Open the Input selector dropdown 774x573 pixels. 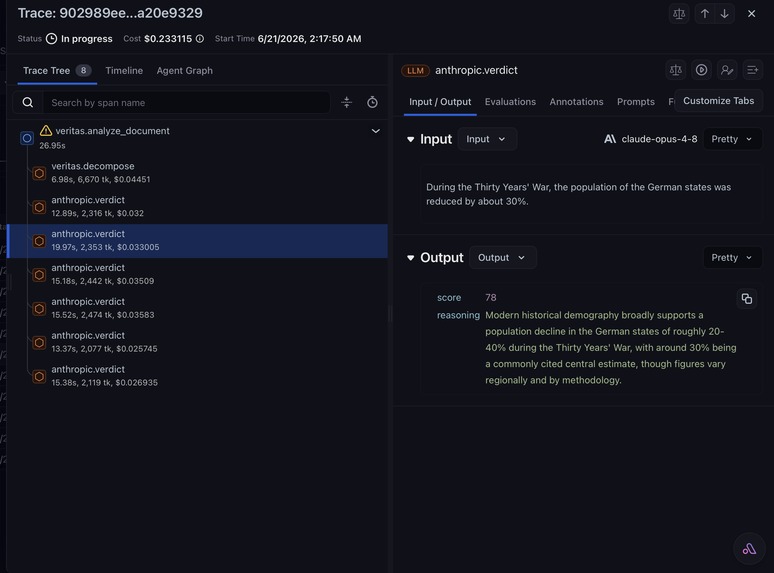click(x=487, y=139)
